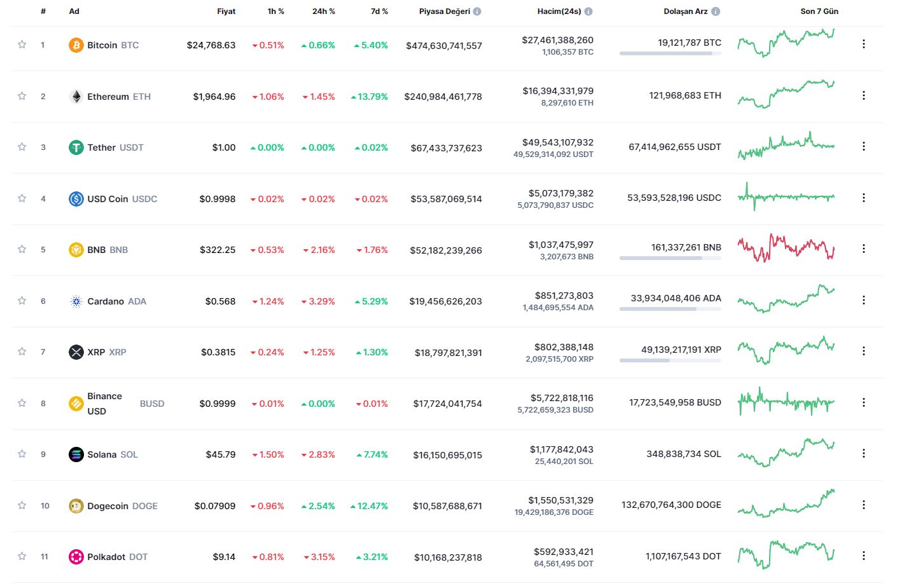Click the Dogecoin logo icon
902x588 pixels.
(x=76, y=506)
